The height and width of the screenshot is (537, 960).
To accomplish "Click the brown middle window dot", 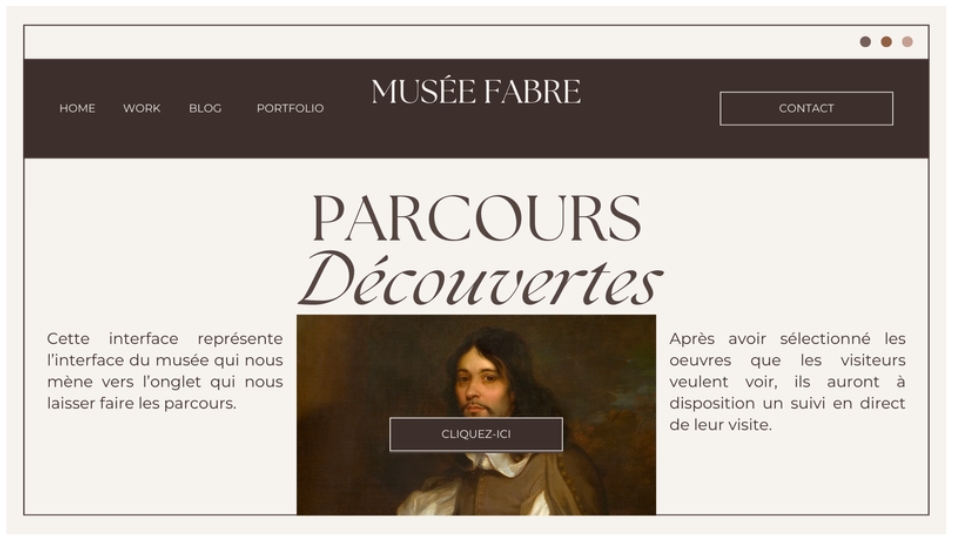I will (886, 42).
